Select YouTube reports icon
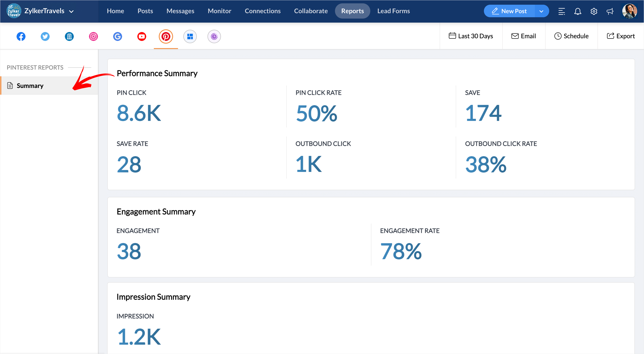The height and width of the screenshot is (354, 644). pyautogui.click(x=142, y=36)
